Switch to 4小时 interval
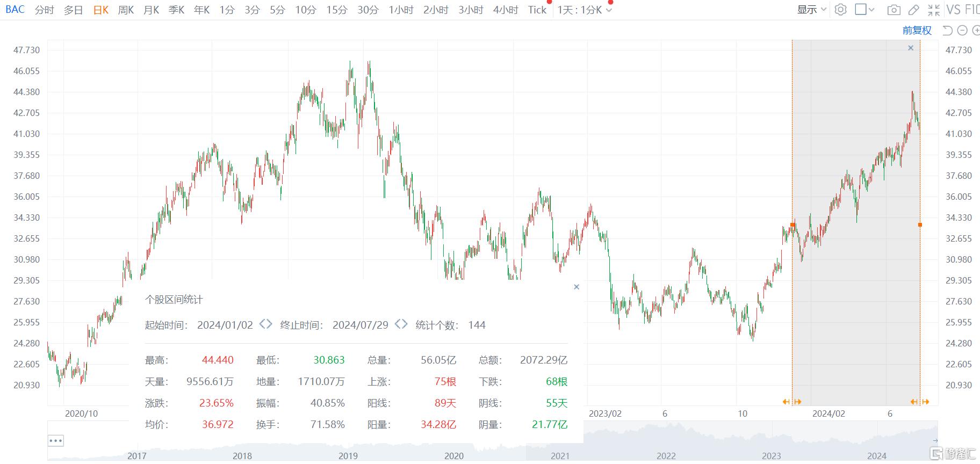This screenshot has height=464, width=980. point(506,10)
